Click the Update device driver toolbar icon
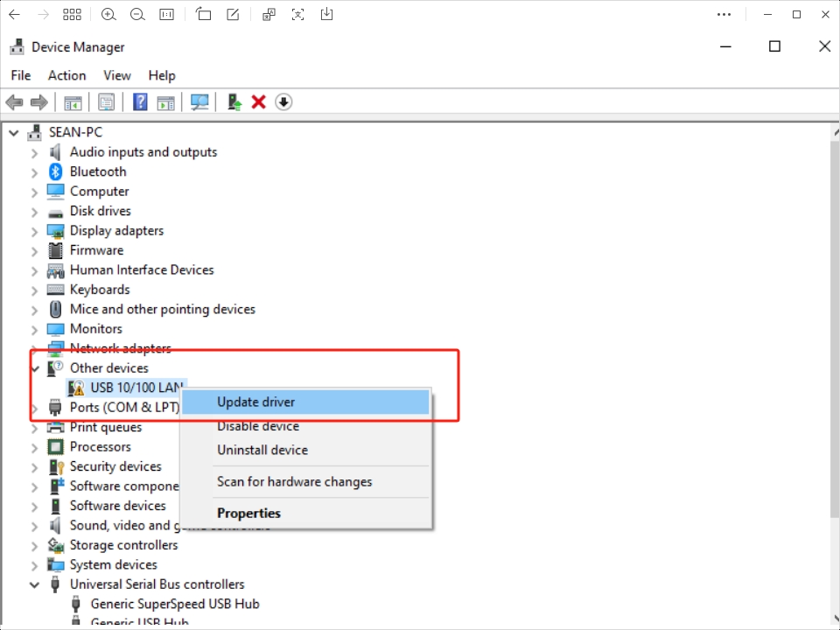 [234, 102]
